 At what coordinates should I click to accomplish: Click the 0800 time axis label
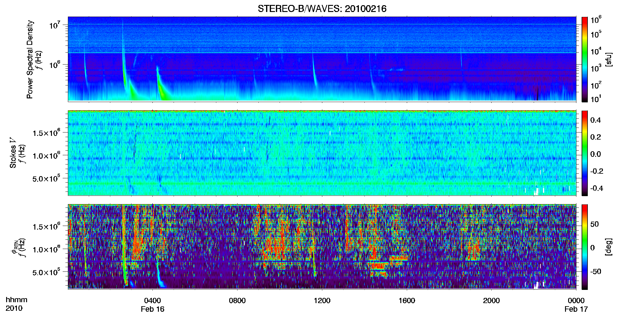tap(237, 301)
